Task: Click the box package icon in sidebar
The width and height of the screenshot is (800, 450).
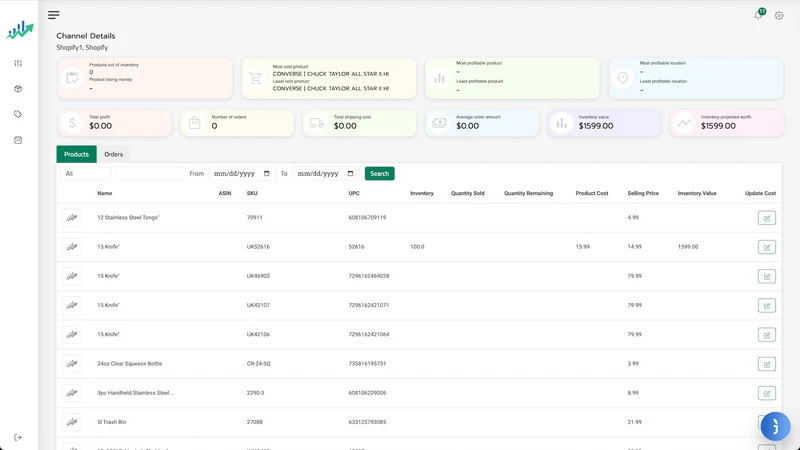Action: [x=18, y=89]
